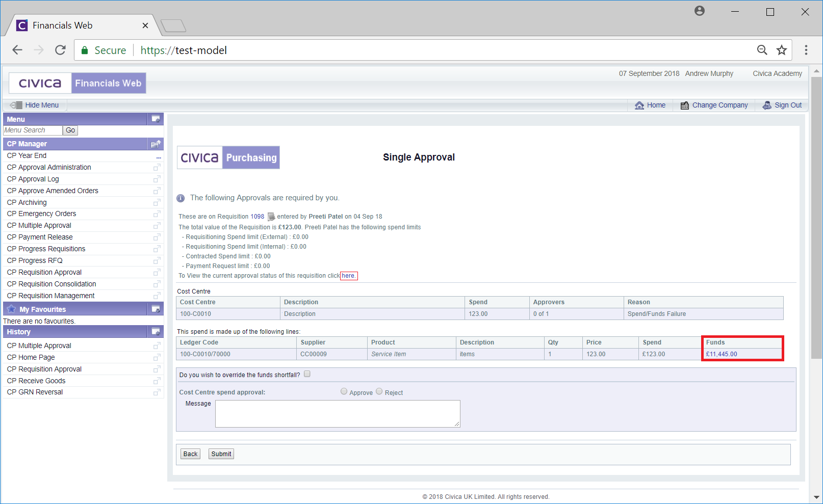The image size is (823, 504).
Task: Click the page vertical scrollbar thumb
Action: [x=816, y=218]
